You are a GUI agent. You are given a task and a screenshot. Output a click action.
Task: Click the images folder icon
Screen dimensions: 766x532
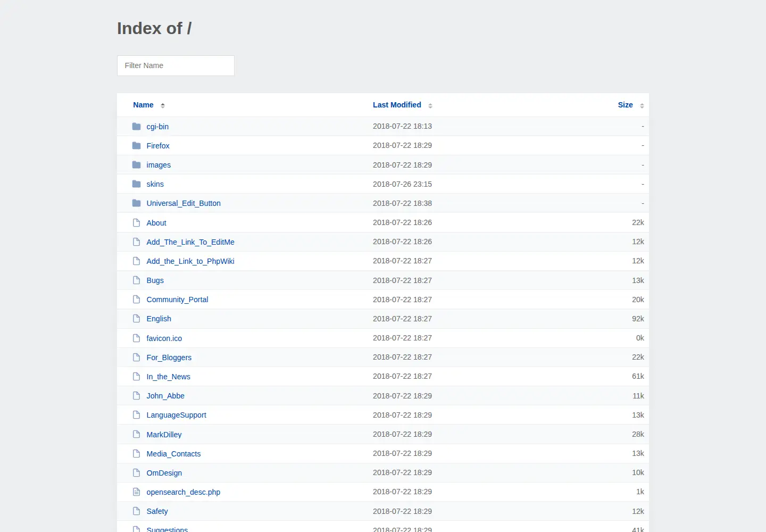coord(137,165)
